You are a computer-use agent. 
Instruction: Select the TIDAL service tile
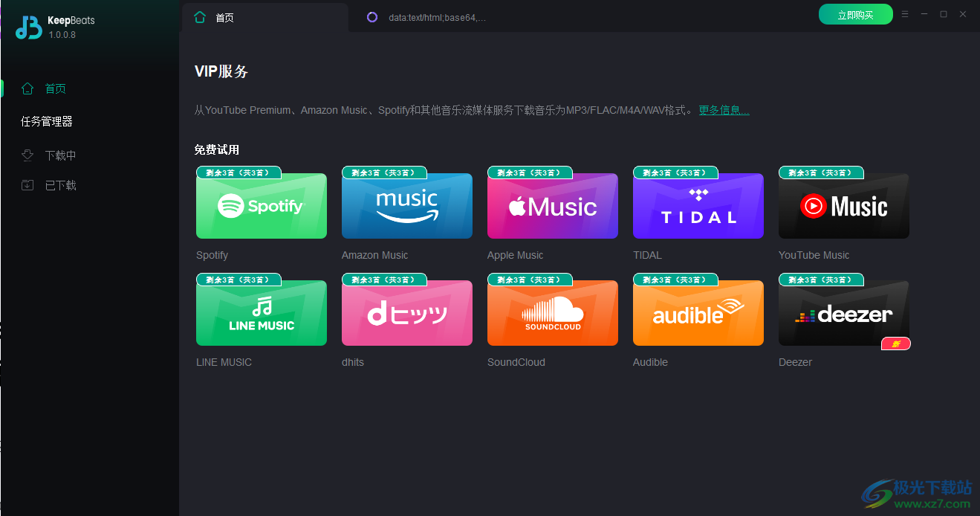click(x=698, y=206)
